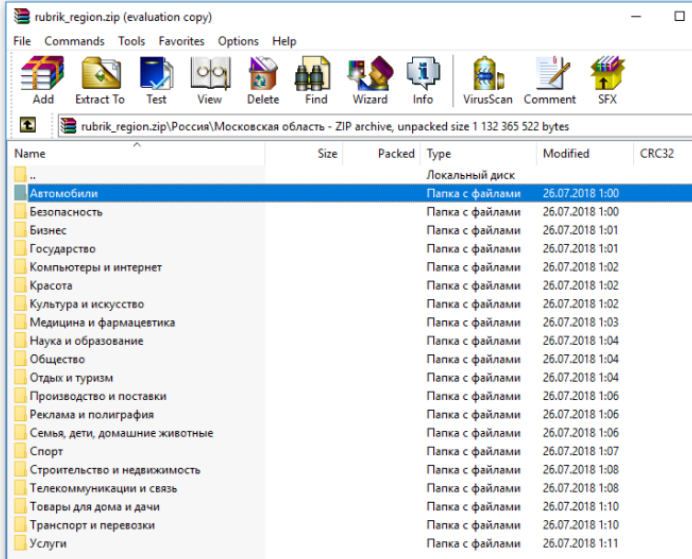The height and width of the screenshot is (559, 692).
Task: Sort by Packed column header
Action: coord(381,154)
